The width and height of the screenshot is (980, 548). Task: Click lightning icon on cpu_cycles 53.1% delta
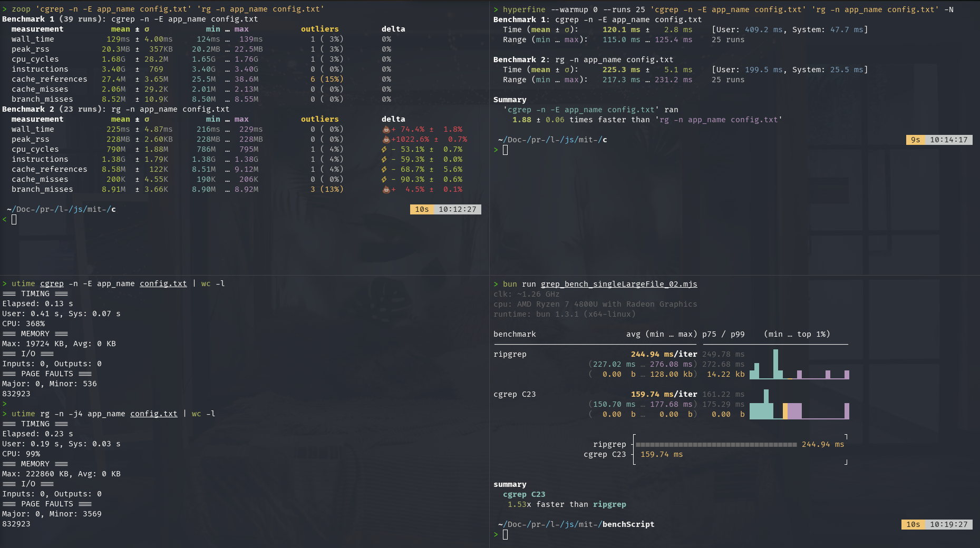(384, 150)
